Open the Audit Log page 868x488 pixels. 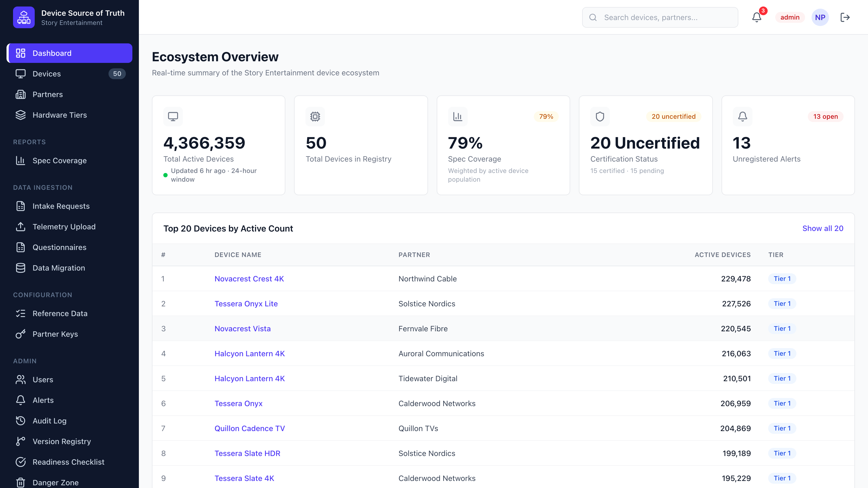click(x=69, y=421)
